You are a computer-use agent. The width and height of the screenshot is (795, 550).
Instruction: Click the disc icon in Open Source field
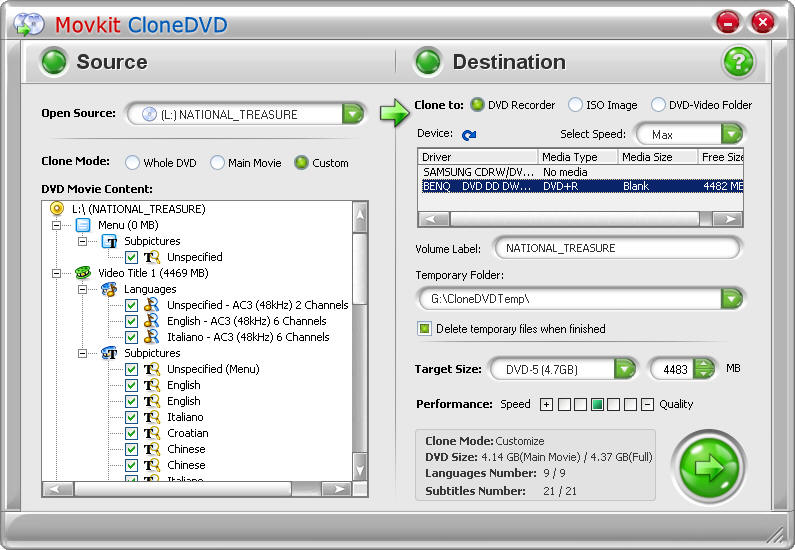(149, 114)
